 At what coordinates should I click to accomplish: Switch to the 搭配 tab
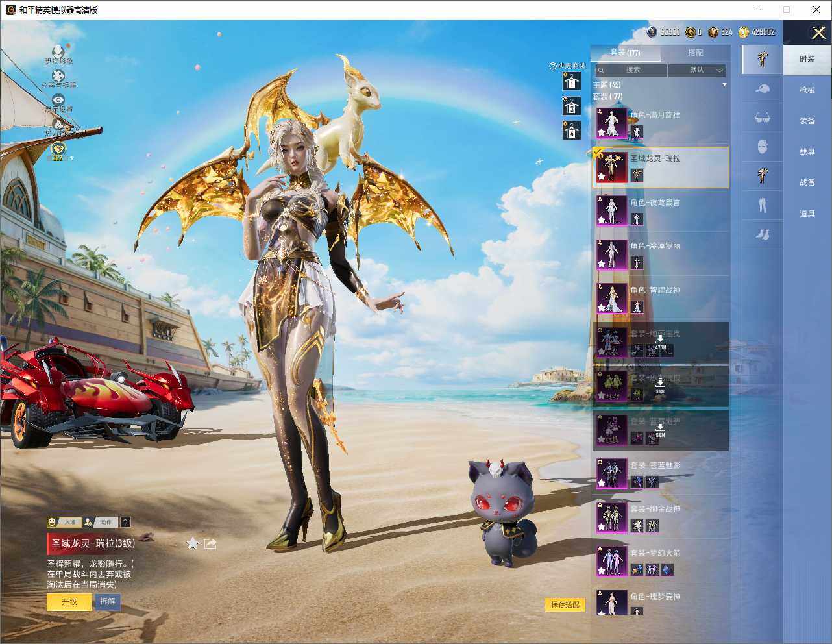[695, 53]
